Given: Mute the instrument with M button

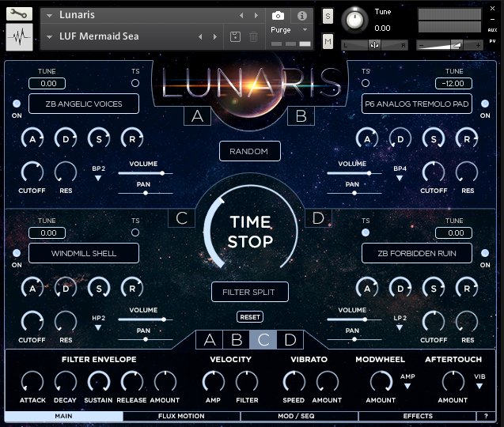Looking at the screenshot, I should [x=328, y=41].
